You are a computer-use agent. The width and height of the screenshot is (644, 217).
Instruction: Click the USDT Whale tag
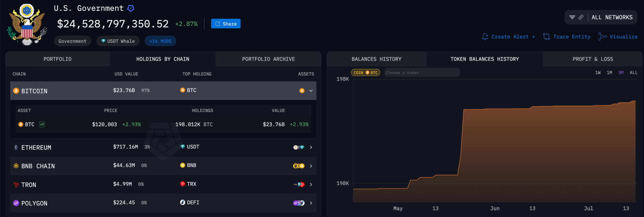(x=118, y=41)
